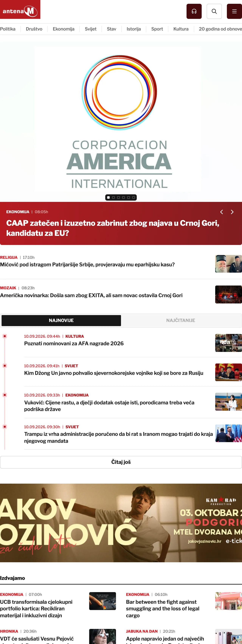The height and width of the screenshot is (644, 242).
Task: Open Istorija section
Action: [x=134, y=29]
